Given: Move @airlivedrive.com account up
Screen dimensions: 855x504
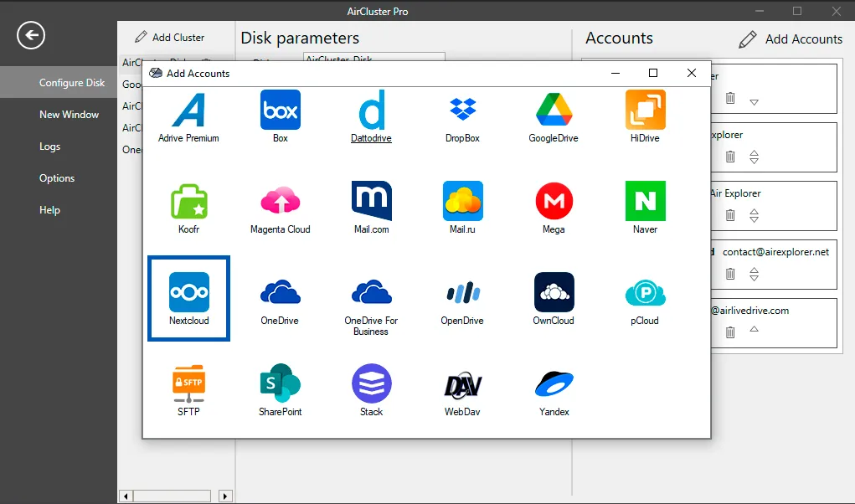Looking at the screenshot, I should tap(755, 328).
